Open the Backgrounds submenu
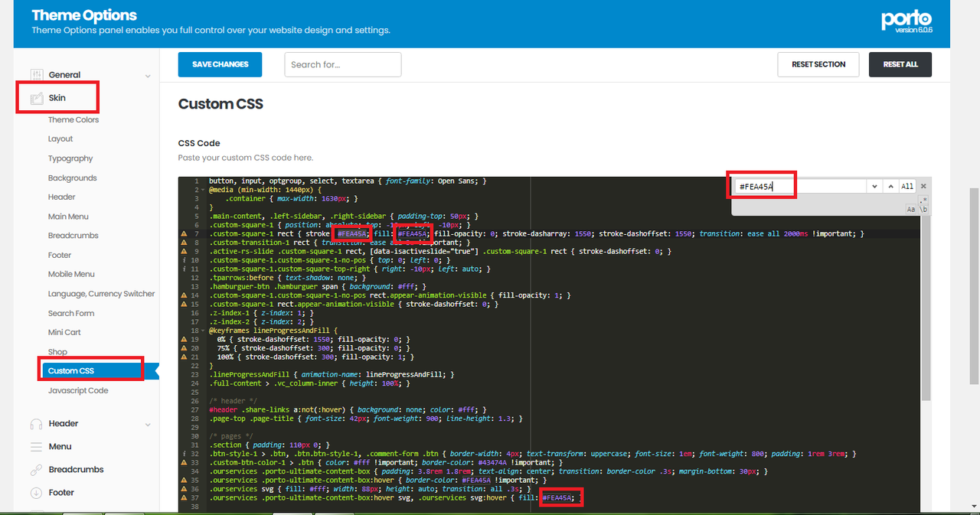The height and width of the screenshot is (515, 980). [73, 178]
